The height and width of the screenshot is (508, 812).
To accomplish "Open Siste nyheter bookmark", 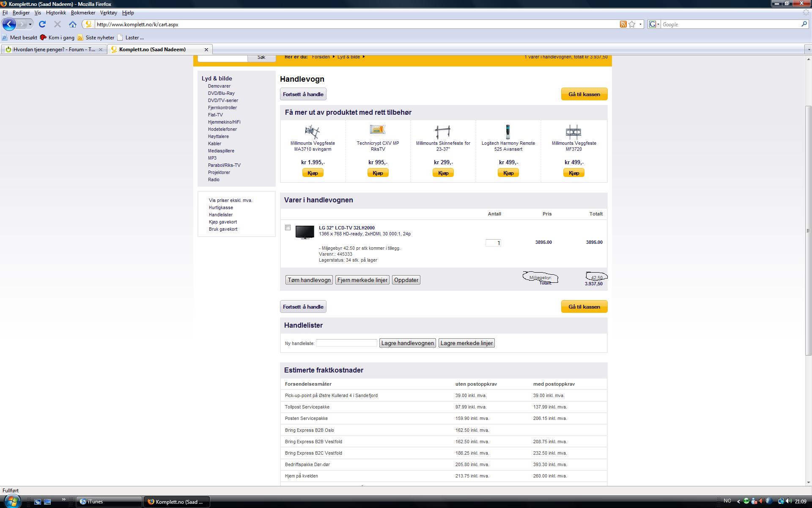I will [96, 37].
